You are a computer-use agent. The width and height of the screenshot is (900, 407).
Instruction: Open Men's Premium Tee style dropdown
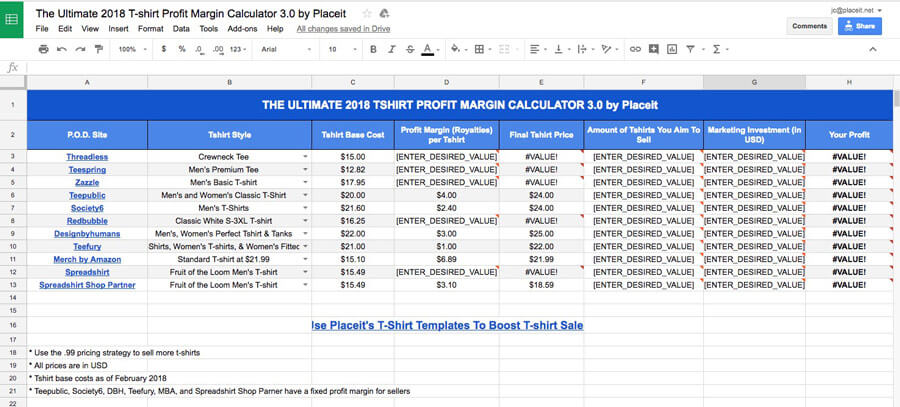coord(305,169)
